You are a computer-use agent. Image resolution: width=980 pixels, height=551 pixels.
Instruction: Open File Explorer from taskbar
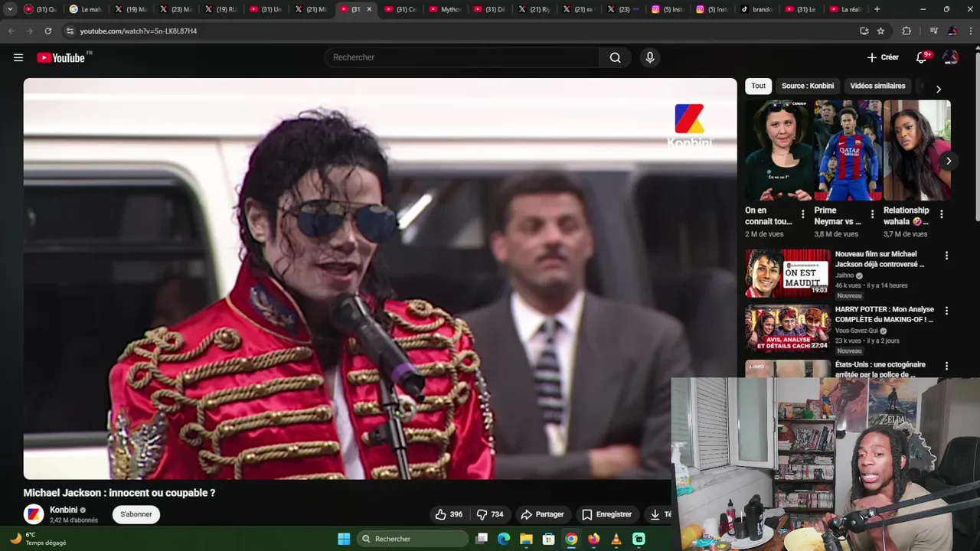pos(526,539)
